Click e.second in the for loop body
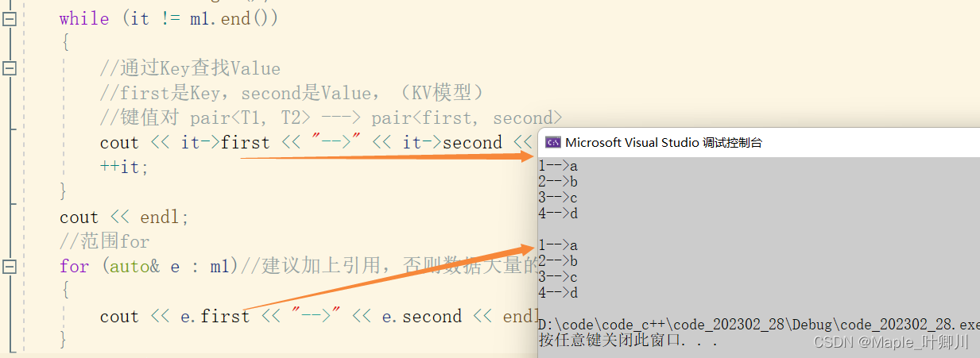The image size is (980, 358). pyautogui.click(x=421, y=317)
